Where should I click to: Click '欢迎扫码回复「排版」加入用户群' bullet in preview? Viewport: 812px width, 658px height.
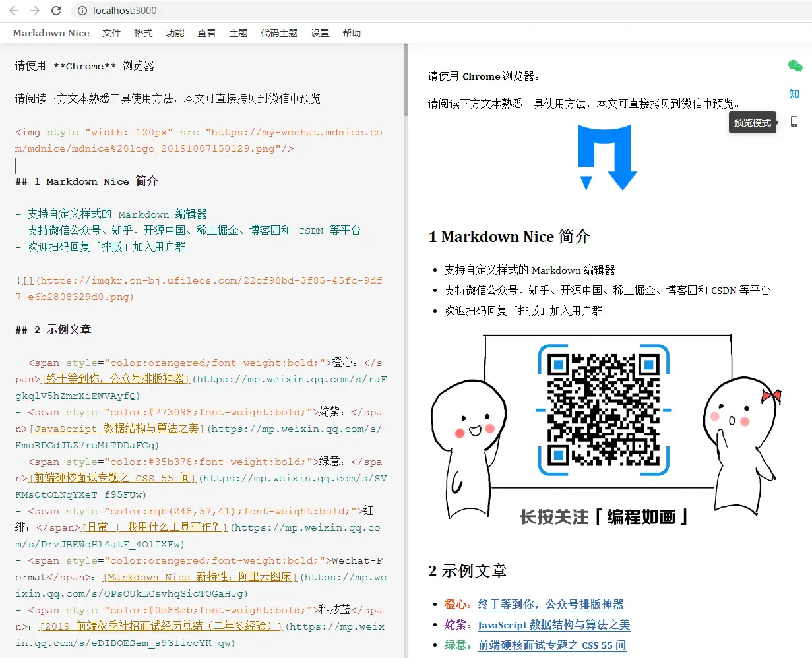(x=523, y=311)
